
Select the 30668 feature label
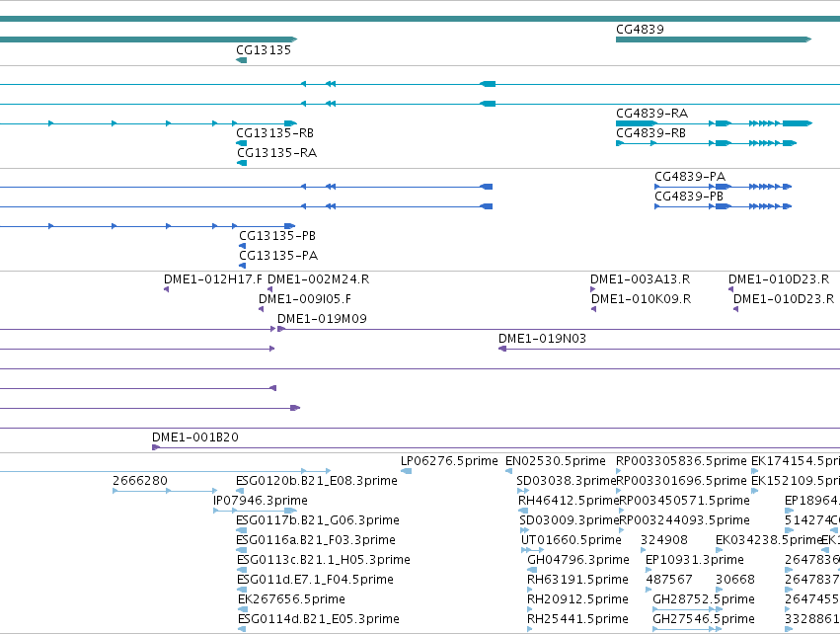pyautogui.click(x=735, y=580)
